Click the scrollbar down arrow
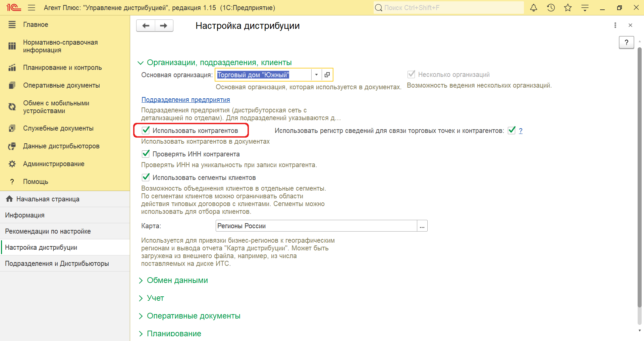 point(640,330)
